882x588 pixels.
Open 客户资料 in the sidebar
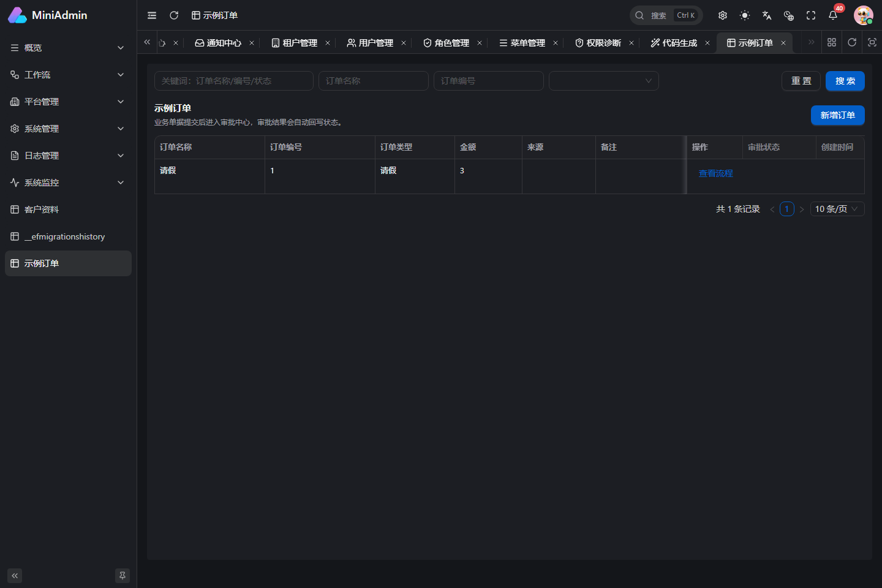68,209
